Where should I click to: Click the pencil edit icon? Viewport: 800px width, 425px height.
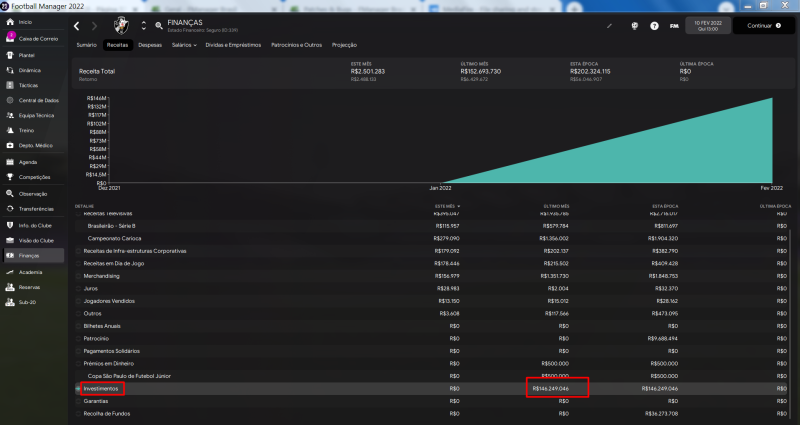click(610, 25)
